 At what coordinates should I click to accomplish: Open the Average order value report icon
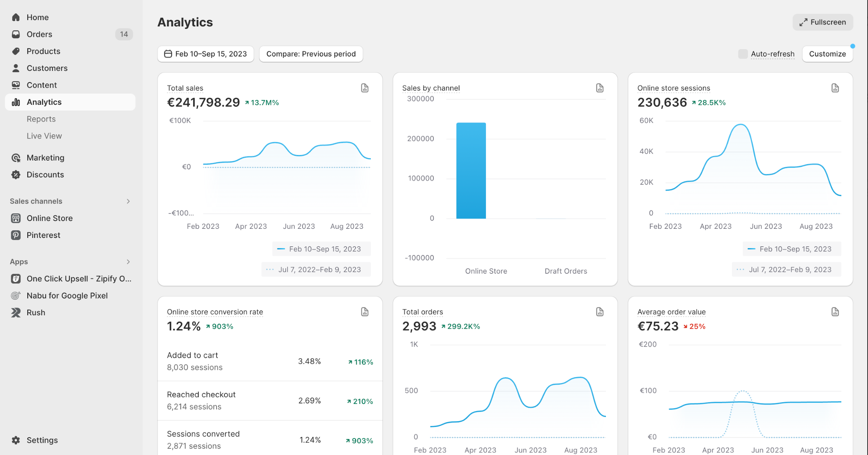click(x=835, y=312)
